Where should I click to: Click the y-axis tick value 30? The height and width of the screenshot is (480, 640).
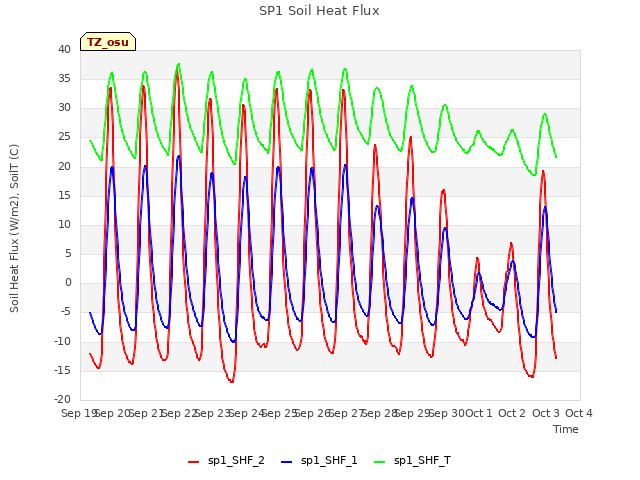[64, 108]
